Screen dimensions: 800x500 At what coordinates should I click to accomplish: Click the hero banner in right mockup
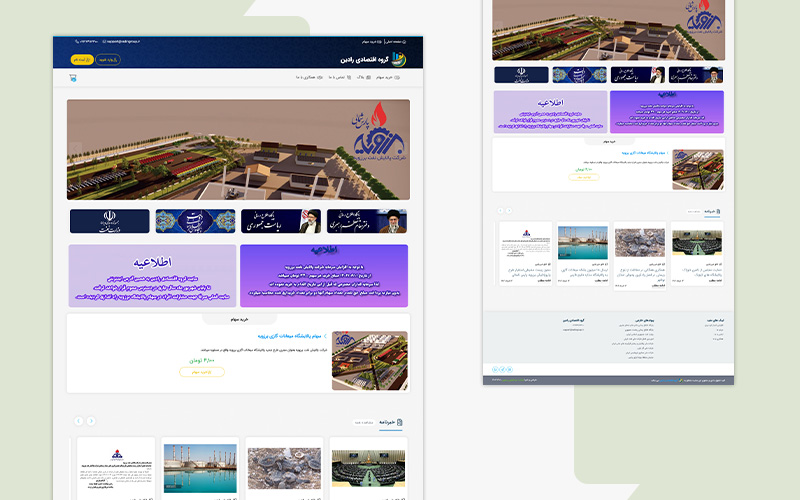click(609, 30)
